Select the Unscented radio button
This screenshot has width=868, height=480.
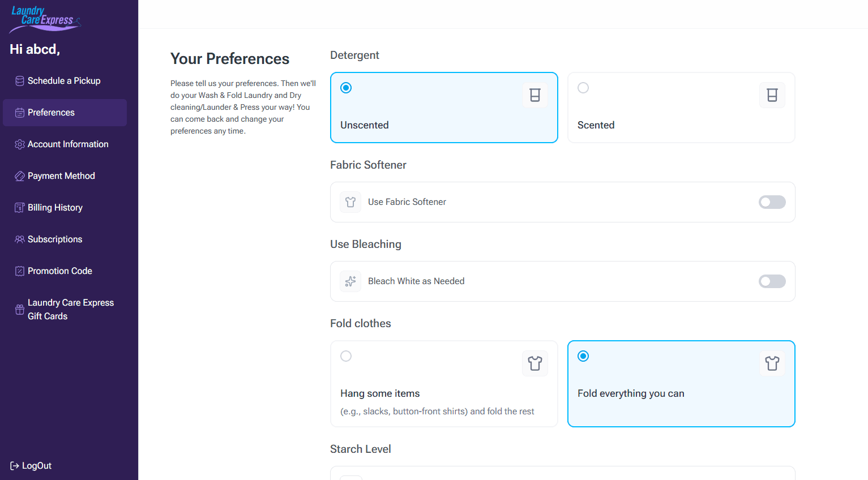pos(346,88)
